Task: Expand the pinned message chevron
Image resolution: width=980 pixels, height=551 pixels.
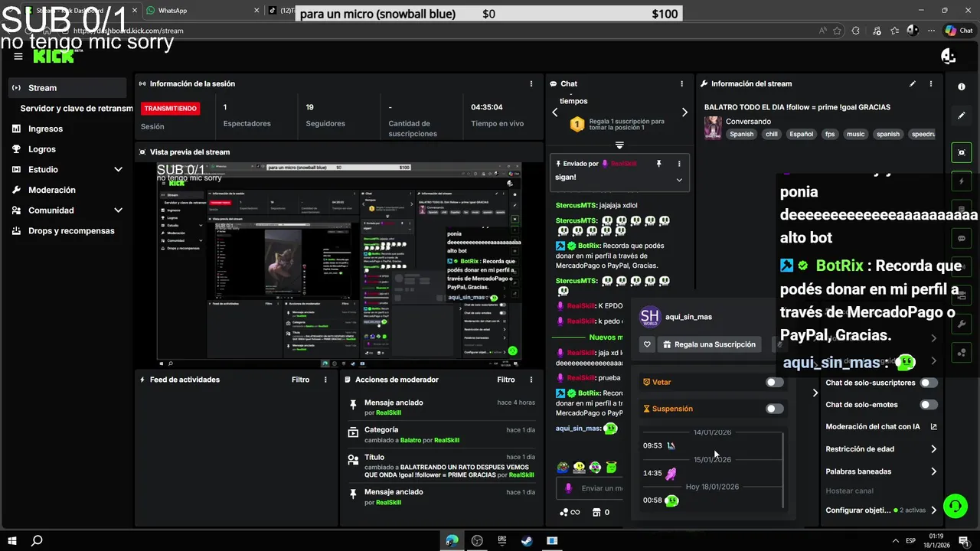Action: coord(679,180)
